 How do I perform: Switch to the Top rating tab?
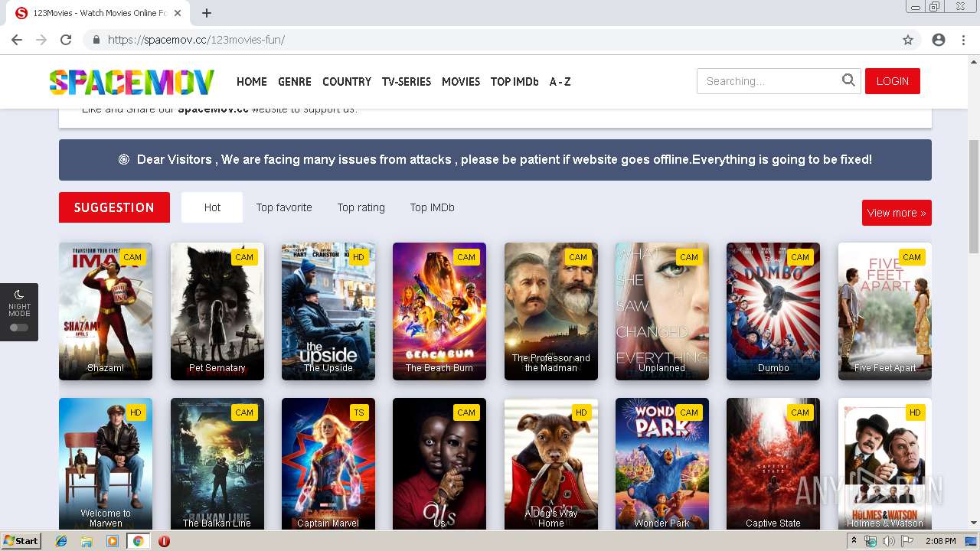[x=361, y=207]
